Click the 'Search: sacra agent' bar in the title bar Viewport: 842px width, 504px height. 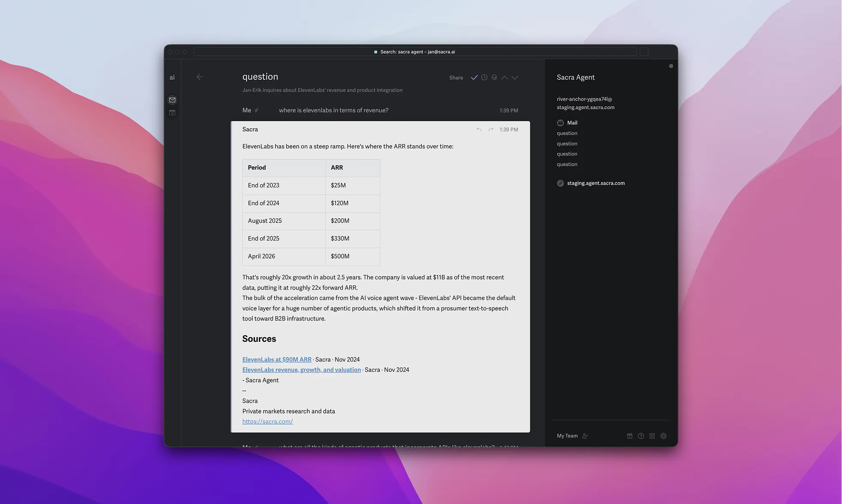(415, 52)
